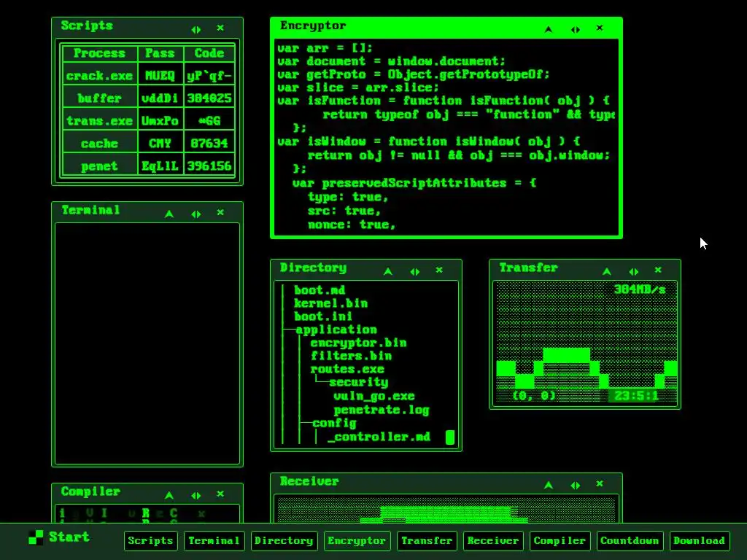Click the Directory taskbar button
The image size is (747, 560).
point(284,541)
